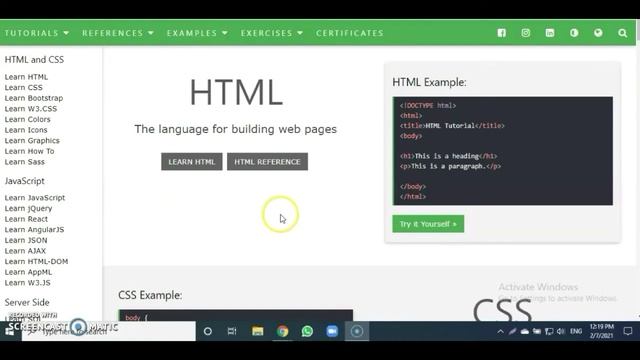Click the HTML REFERENCE button
The width and height of the screenshot is (640, 360).
click(267, 162)
